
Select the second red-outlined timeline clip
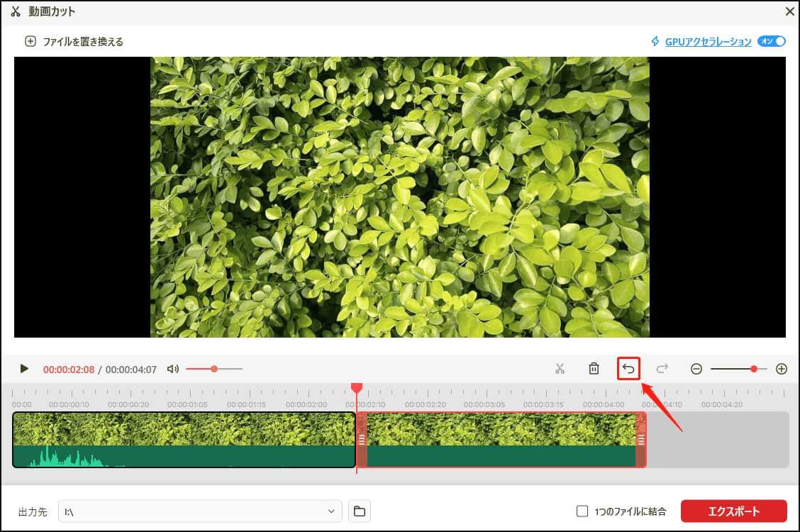501,440
